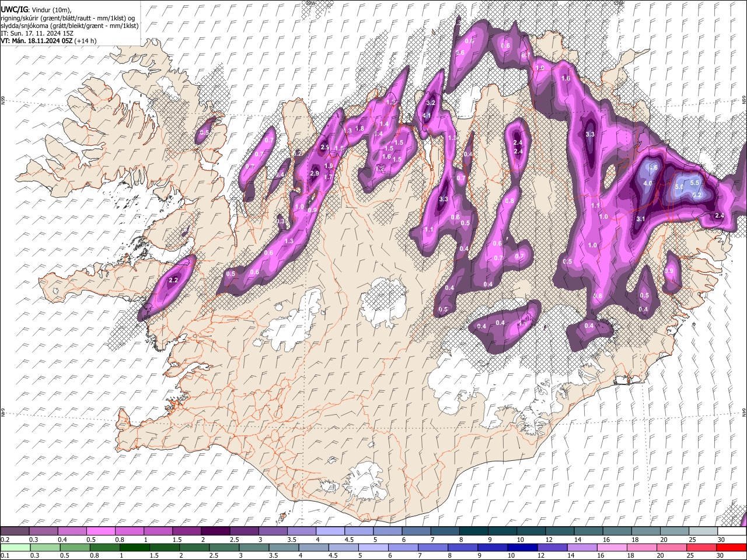Click lower legend swatch between 2.5 and 3
The height and width of the screenshot is (560, 747).
point(224,547)
